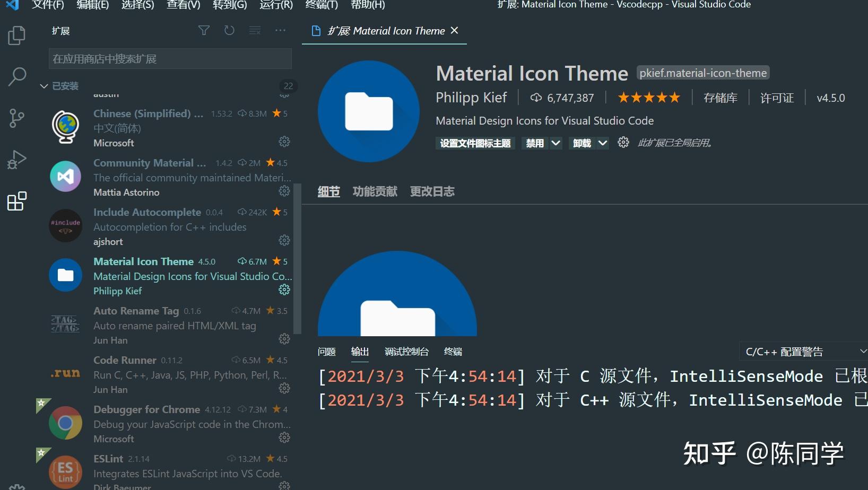Select the Auto Rename Tag entry
The height and width of the screenshot is (490, 868).
point(170,325)
